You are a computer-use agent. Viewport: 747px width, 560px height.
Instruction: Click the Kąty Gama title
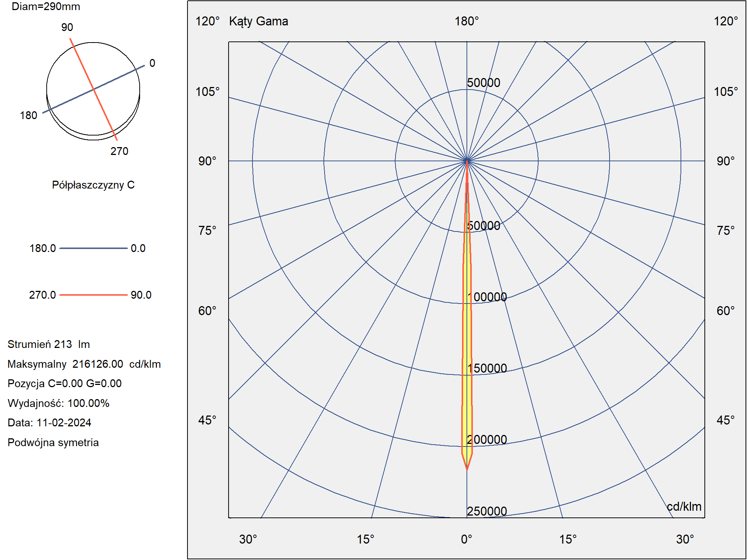click(258, 21)
